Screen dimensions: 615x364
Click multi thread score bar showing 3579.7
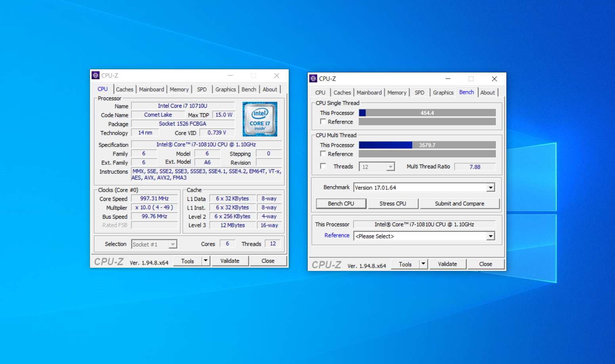[427, 145]
